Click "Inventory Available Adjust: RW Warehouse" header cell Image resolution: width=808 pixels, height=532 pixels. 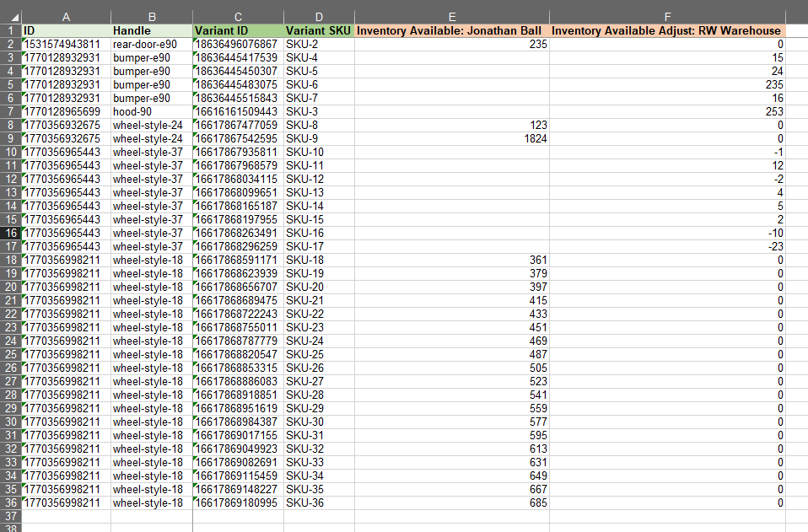pos(667,30)
